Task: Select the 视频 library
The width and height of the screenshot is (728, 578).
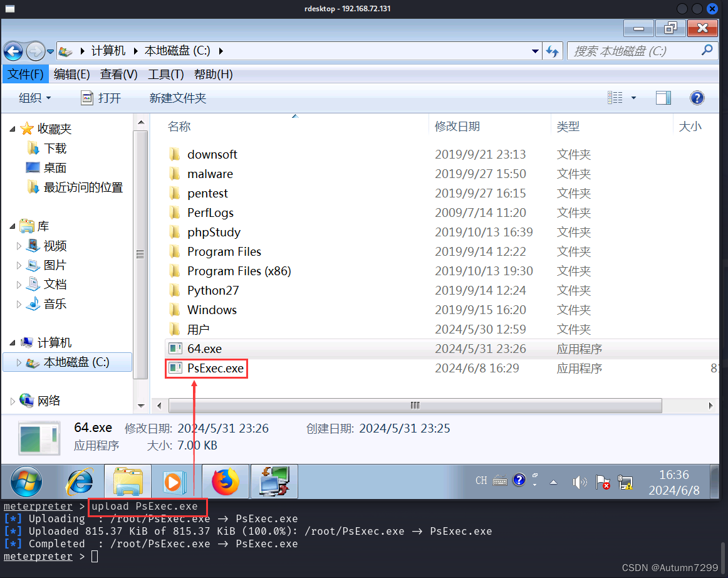Action: 55,246
